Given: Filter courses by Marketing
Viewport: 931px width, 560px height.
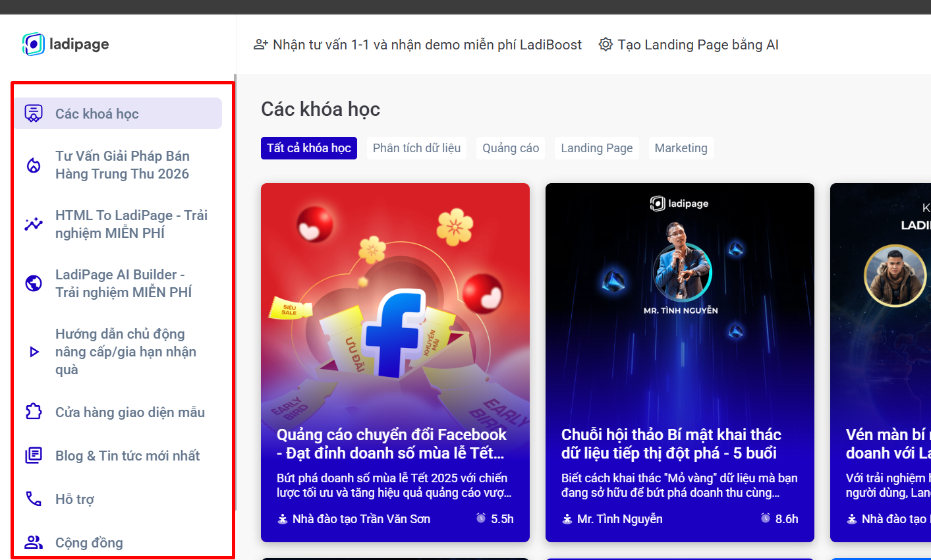Looking at the screenshot, I should (681, 148).
